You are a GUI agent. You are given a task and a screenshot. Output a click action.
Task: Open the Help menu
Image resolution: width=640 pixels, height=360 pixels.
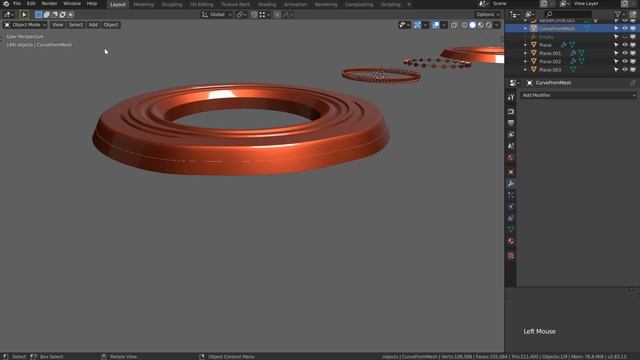point(92,4)
